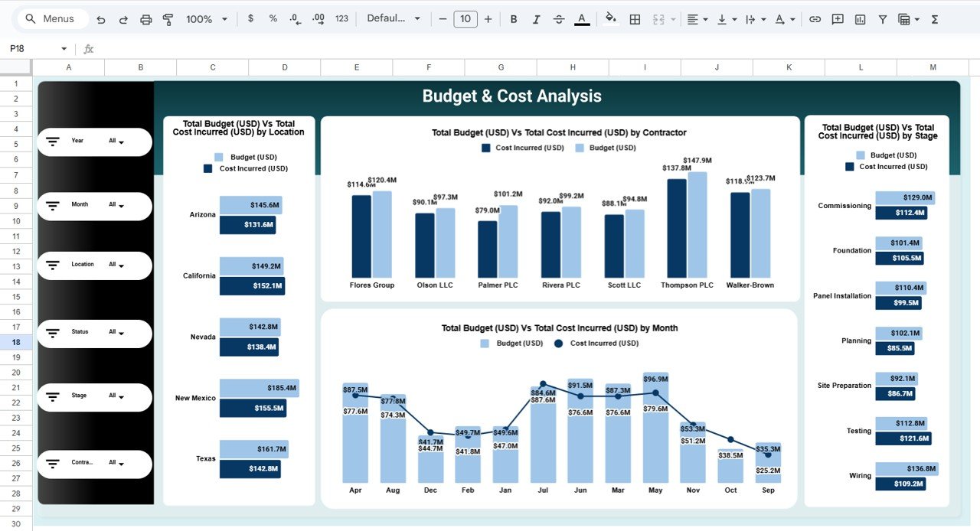Click the Format as percent icon
The width and height of the screenshot is (980, 531).
tap(273, 18)
